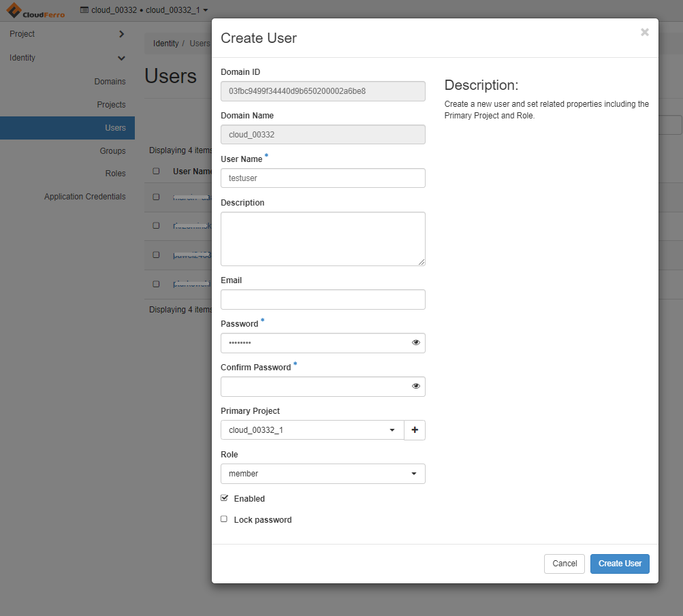The image size is (683, 616).
Task: Uncheck the Enabled checkbox
Action: point(225,498)
